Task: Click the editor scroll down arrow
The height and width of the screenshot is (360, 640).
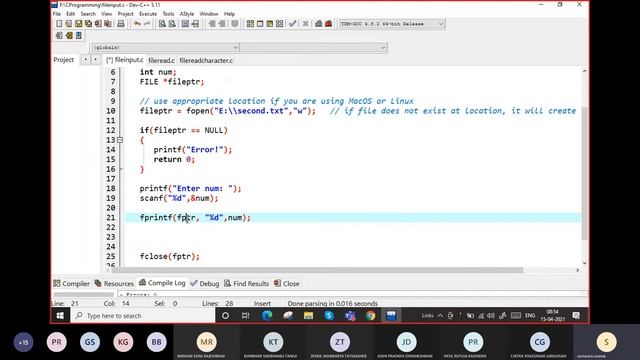Action: (584, 263)
